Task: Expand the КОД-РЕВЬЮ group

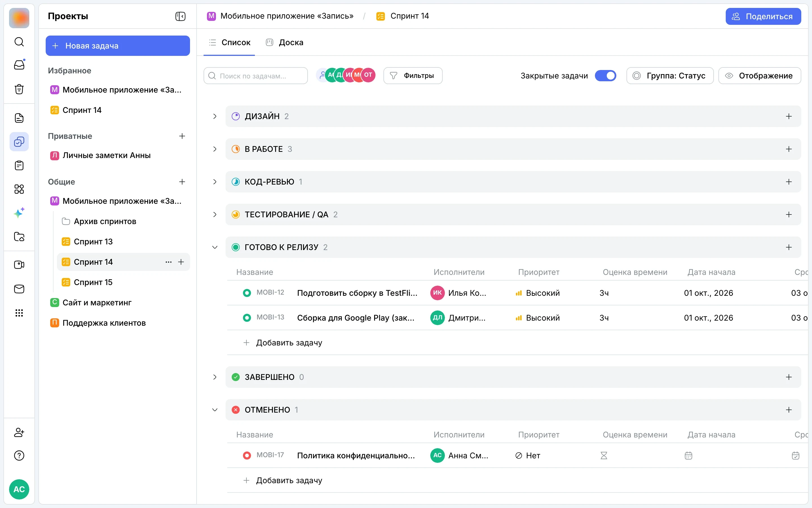Action: point(215,182)
